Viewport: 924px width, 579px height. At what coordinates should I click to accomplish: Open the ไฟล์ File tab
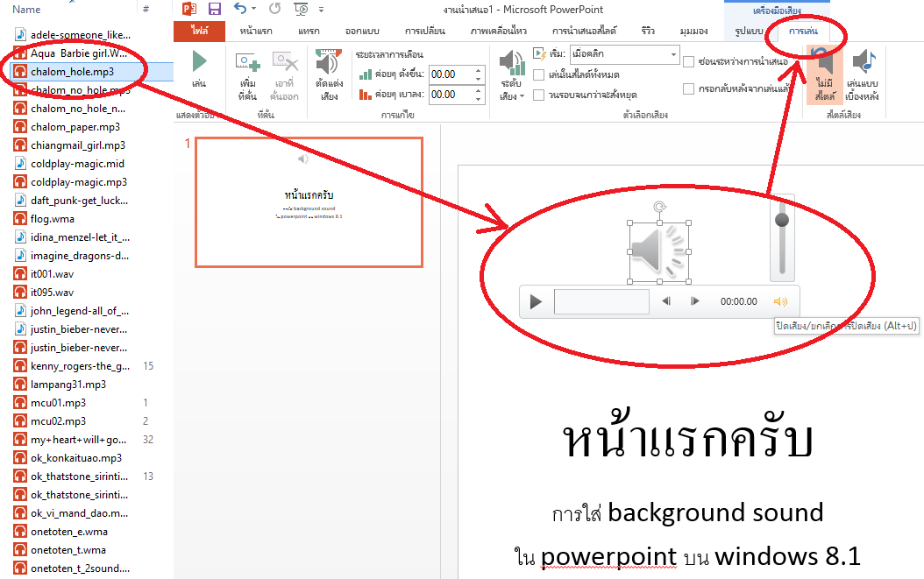click(x=199, y=31)
